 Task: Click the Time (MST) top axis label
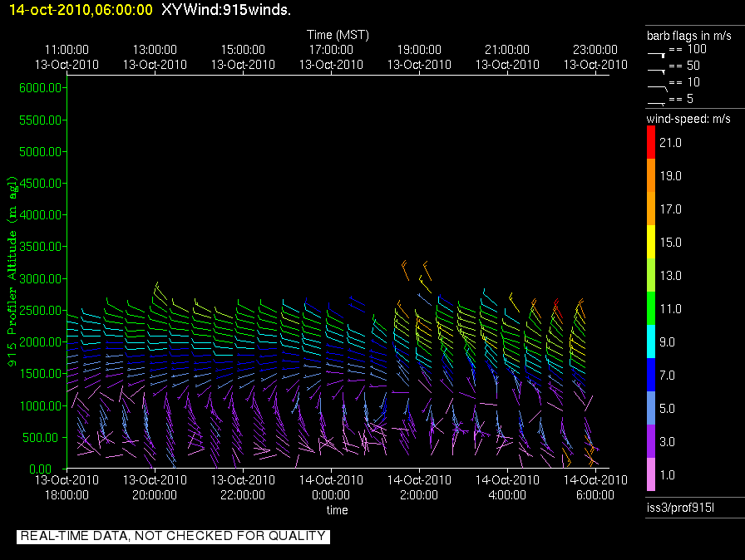(338, 35)
